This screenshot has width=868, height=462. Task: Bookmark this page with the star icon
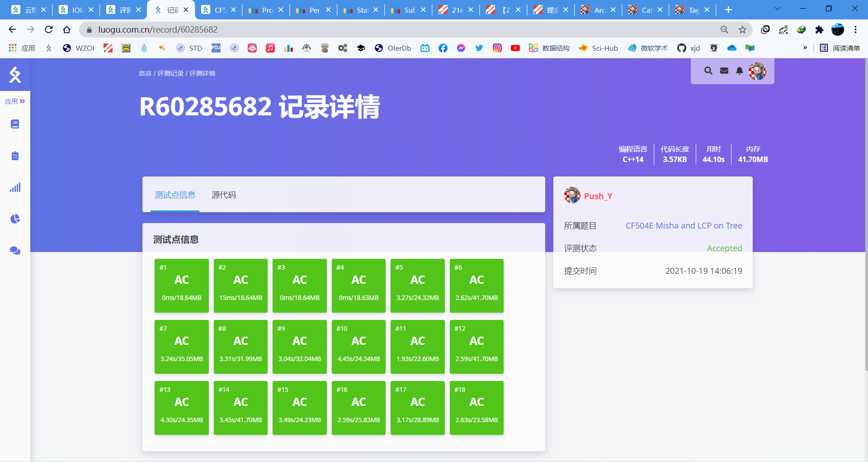(742, 30)
